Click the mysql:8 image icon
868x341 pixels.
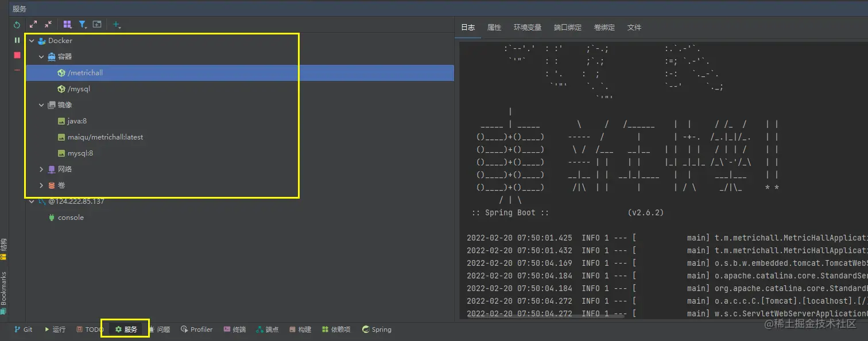[61, 153]
